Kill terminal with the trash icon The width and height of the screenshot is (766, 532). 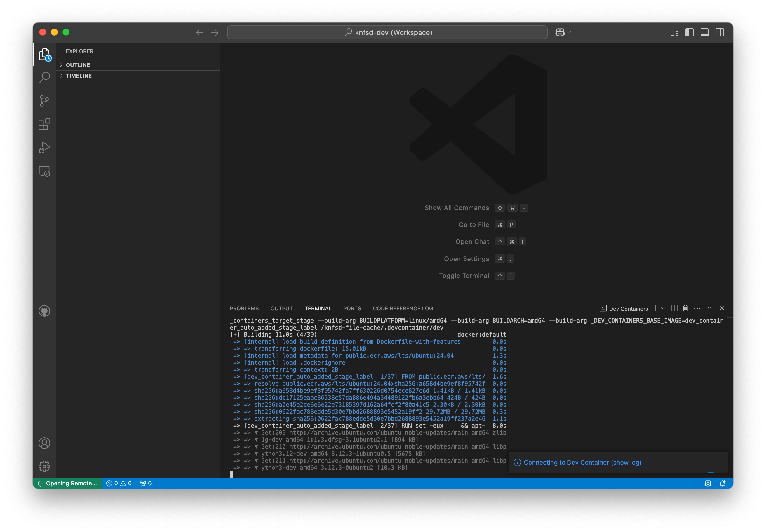tap(685, 308)
